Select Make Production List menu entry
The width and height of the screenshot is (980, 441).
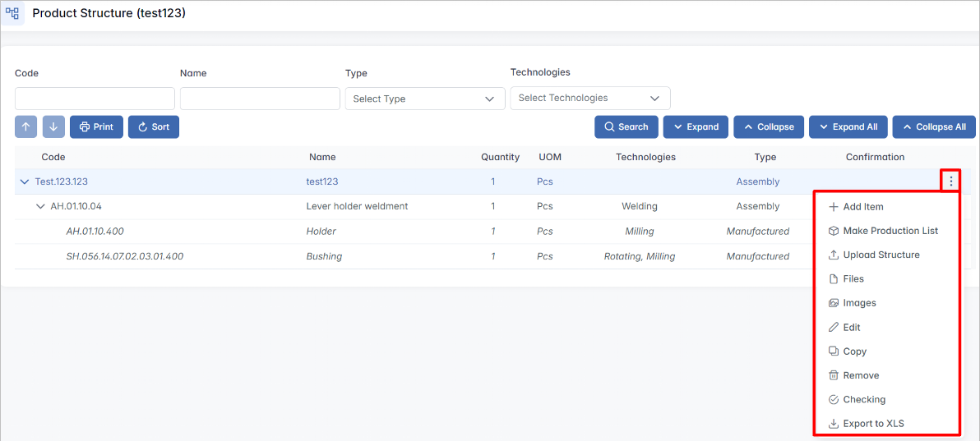pyautogui.click(x=890, y=231)
